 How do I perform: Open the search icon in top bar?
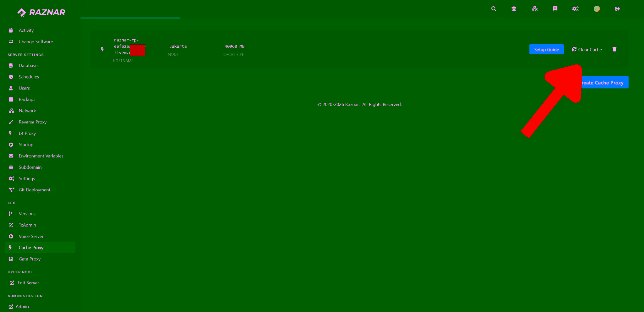pos(494,9)
